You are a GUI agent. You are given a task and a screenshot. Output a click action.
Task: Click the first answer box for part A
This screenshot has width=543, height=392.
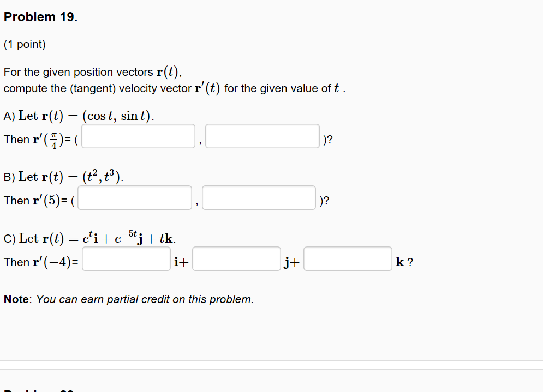138,136
